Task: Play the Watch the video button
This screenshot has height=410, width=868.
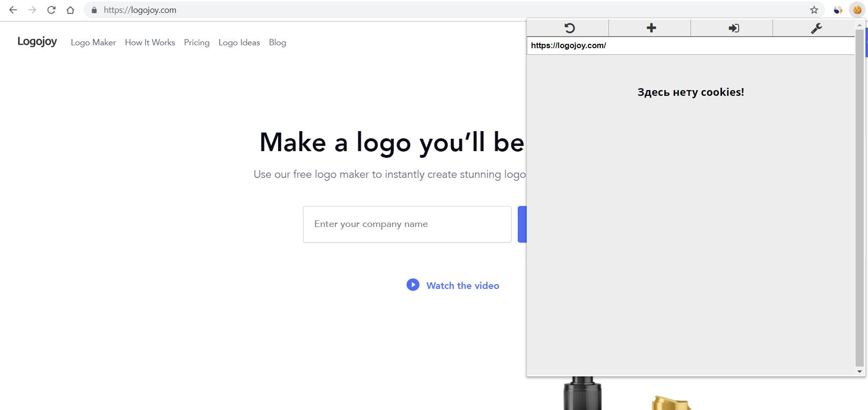Action: pyautogui.click(x=452, y=285)
